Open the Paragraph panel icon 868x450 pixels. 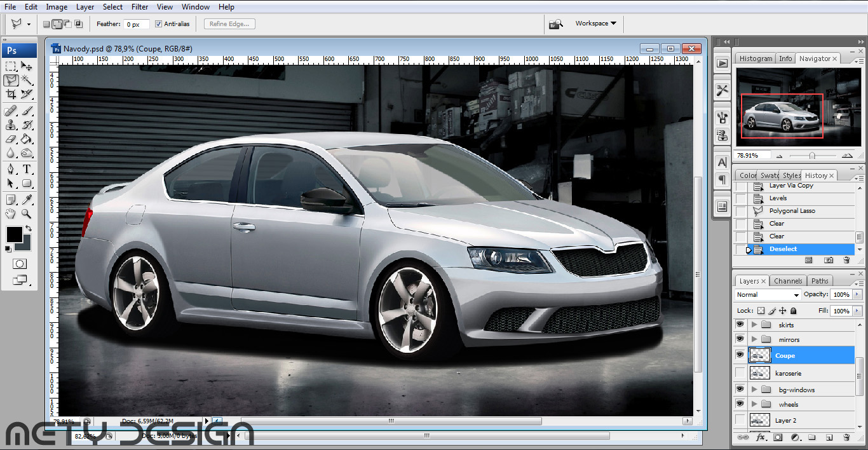click(x=722, y=180)
